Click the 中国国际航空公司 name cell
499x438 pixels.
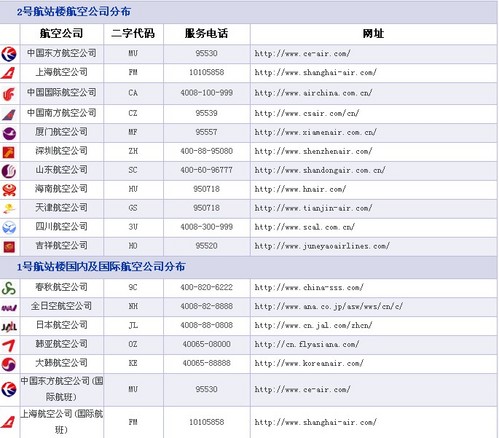coord(62,93)
